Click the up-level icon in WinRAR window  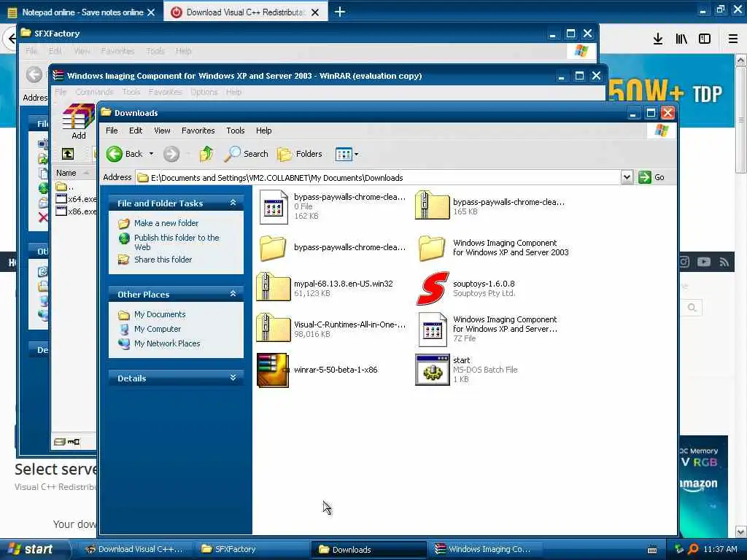[68, 153]
